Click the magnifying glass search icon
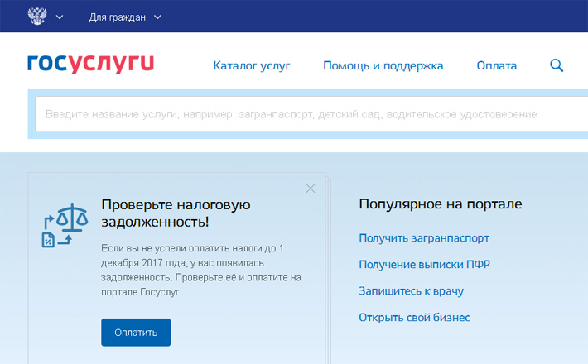Viewport: 588px width, 364px height. point(557,65)
